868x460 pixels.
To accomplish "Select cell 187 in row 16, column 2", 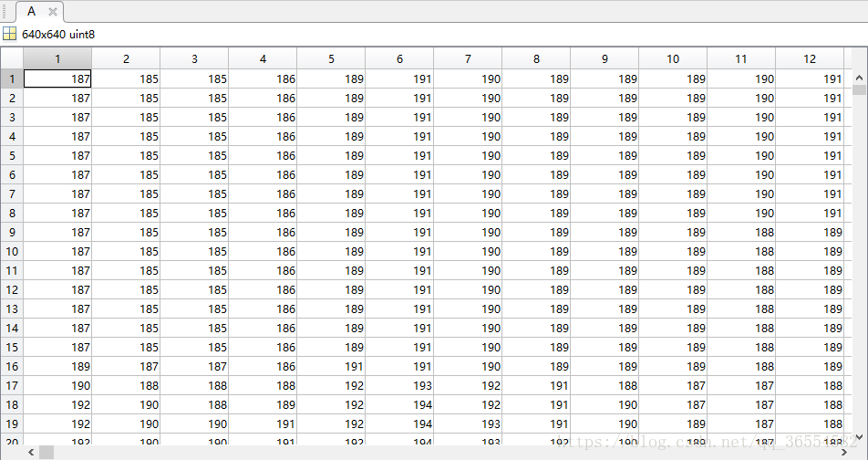I will pyautogui.click(x=126, y=366).
